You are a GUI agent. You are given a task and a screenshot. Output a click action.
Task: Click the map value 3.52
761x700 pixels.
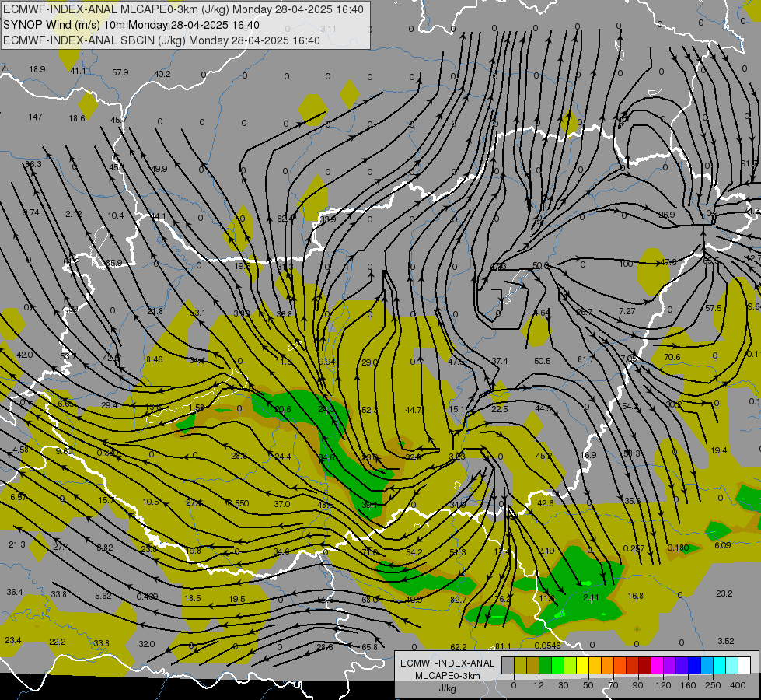click(x=726, y=641)
